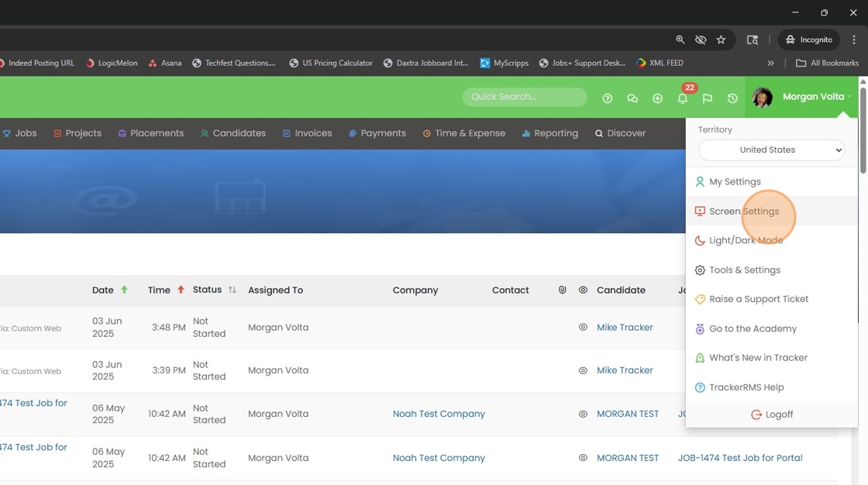Open the MyScripps bookmark

click(x=505, y=63)
